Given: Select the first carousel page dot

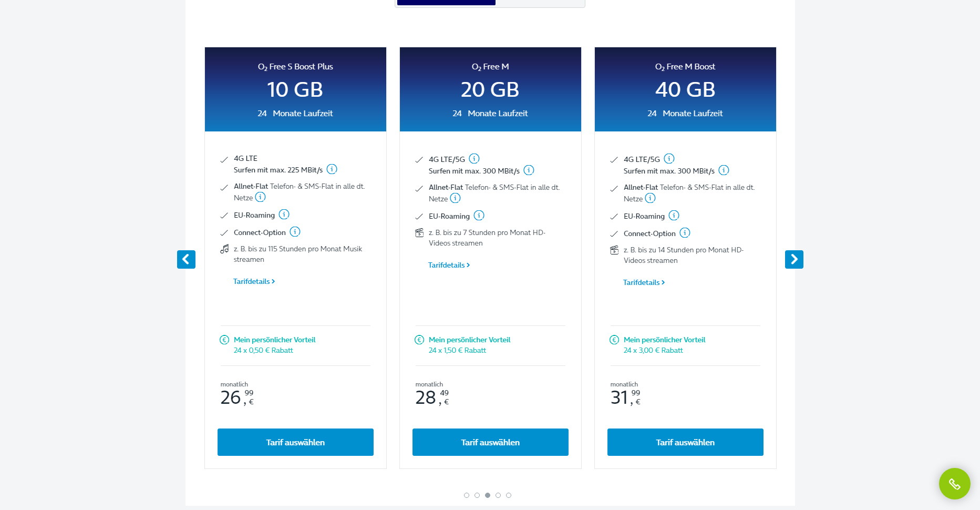Looking at the screenshot, I should tap(467, 495).
